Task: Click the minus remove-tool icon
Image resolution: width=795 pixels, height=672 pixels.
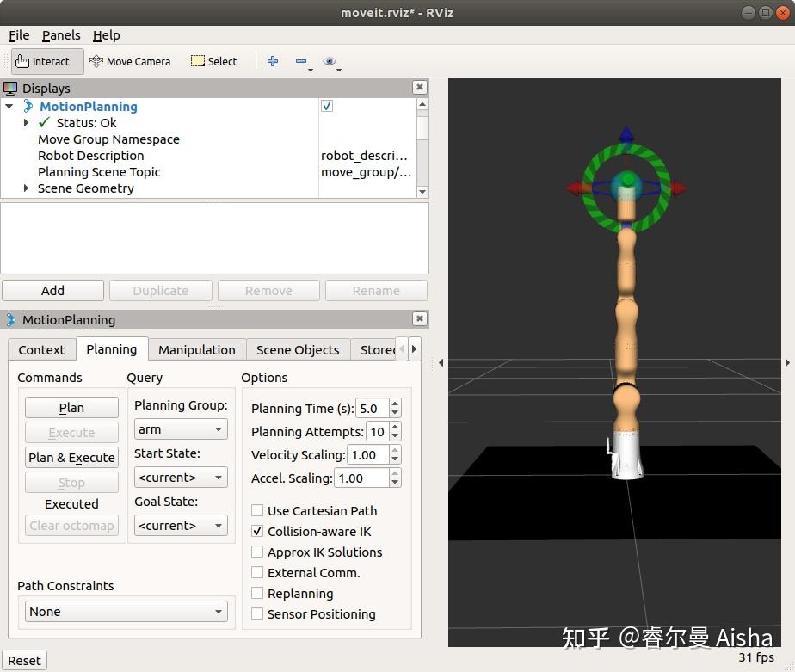Action: [301, 61]
